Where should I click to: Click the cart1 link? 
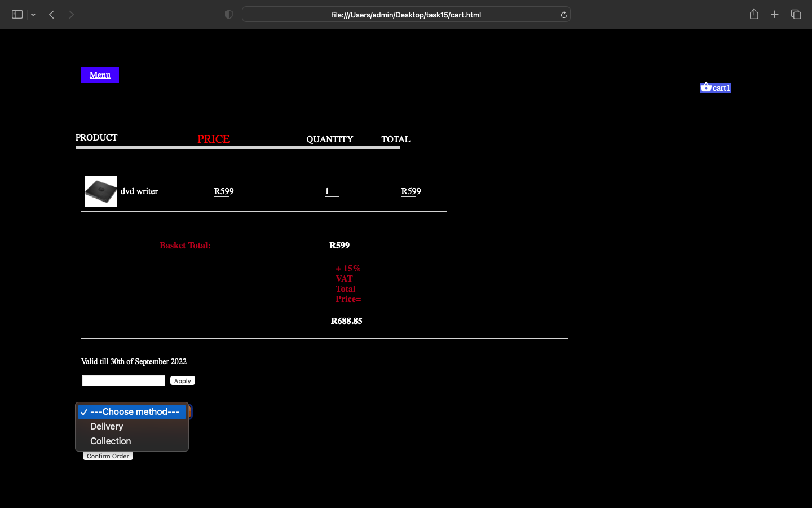pos(720,87)
